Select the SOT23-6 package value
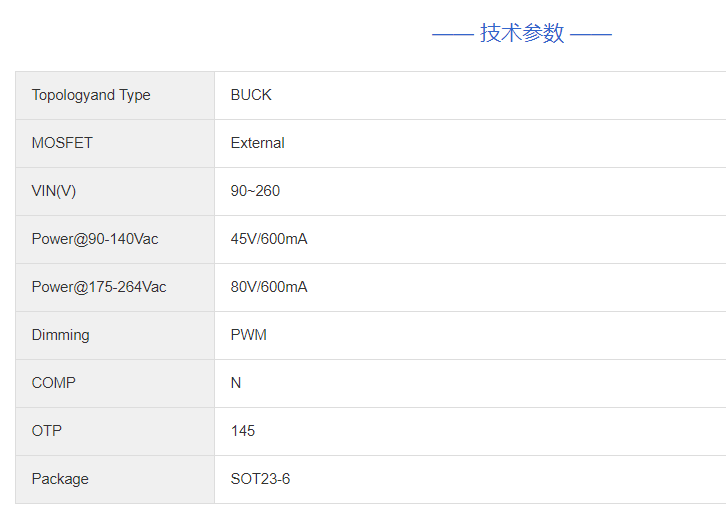The image size is (726, 521). 261,479
